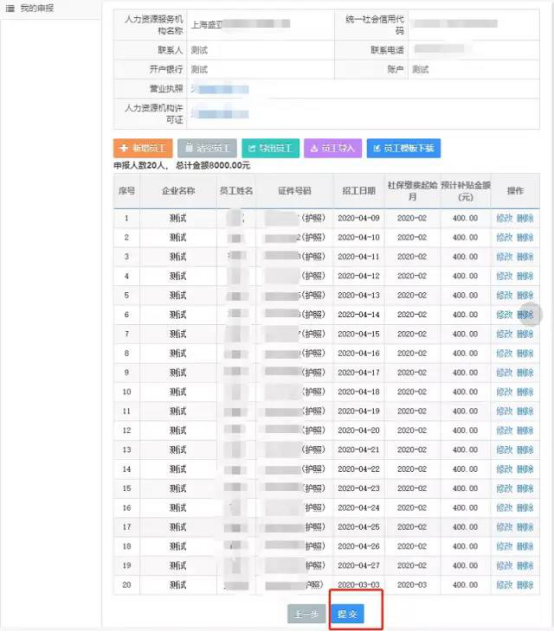Modify row 6 employee entry
Image resolution: width=554 pixels, height=632 pixels.
(504, 314)
